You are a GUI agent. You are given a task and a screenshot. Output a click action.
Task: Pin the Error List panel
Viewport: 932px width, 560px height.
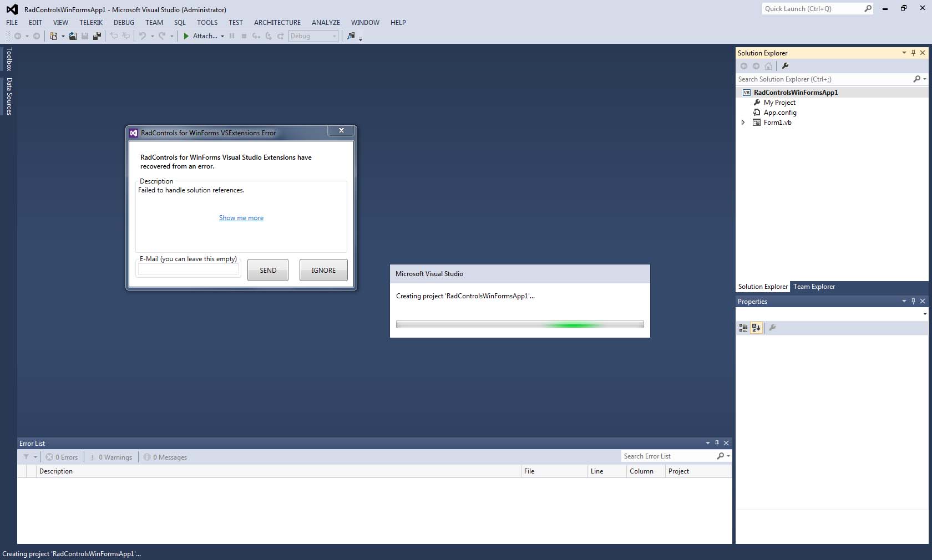[717, 443]
